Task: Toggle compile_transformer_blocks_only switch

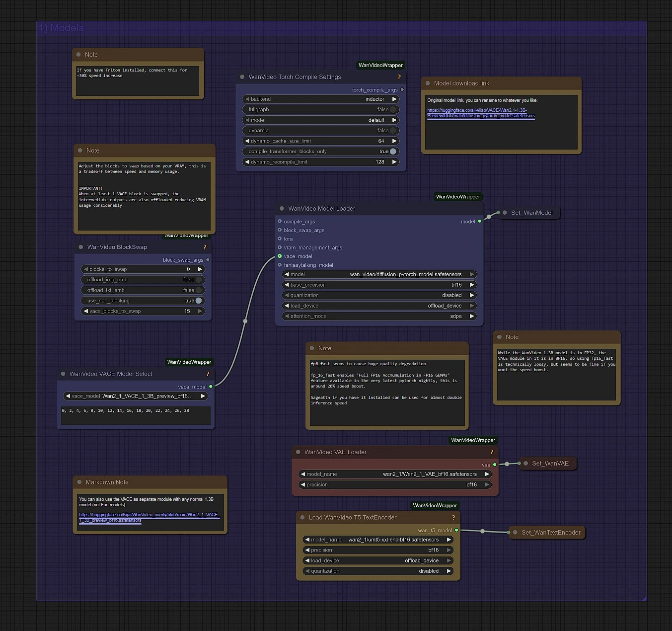Action: click(393, 152)
